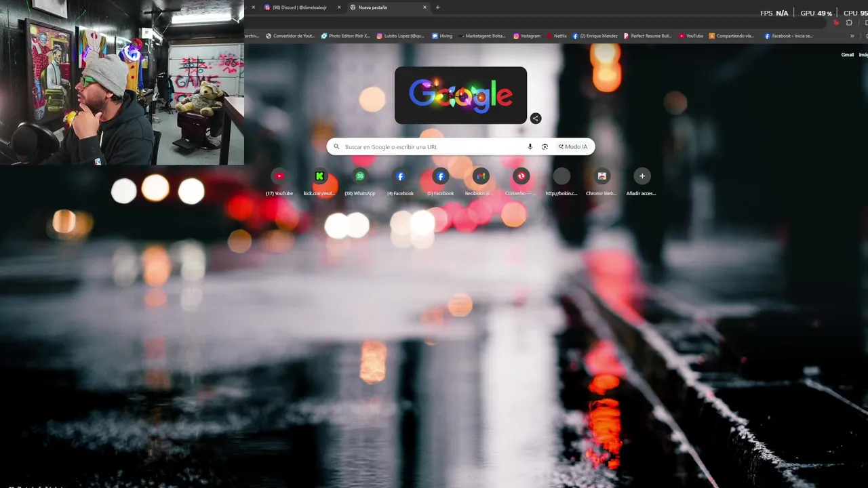Close the Nueva pestaña tab
868x488 pixels.
click(425, 7)
